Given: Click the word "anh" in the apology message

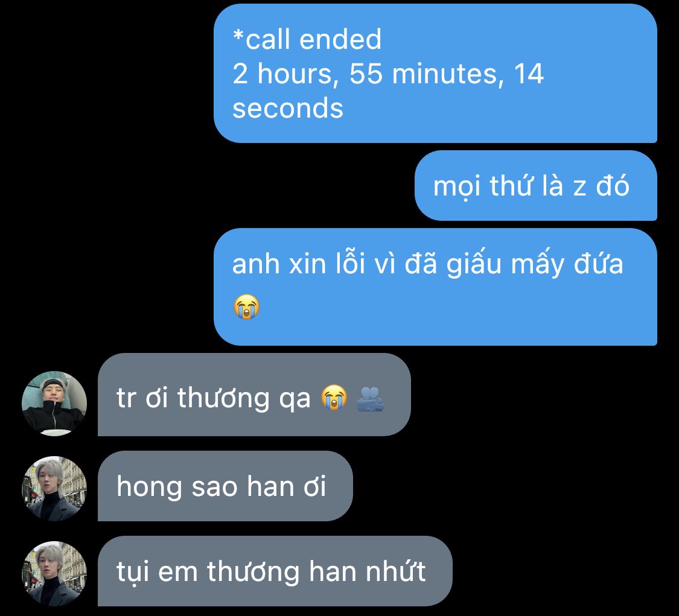Looking at the screenshot, I should (256, 264).
